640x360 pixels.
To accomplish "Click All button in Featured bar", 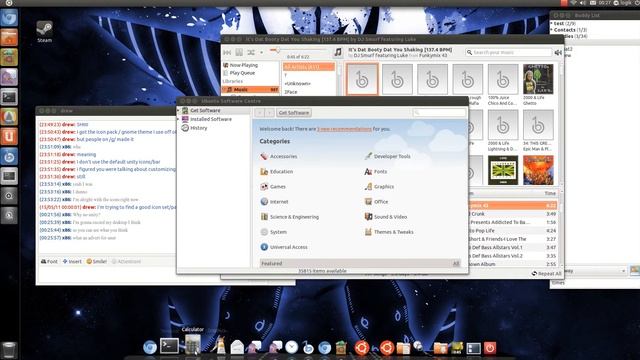I will coord(456,264).
